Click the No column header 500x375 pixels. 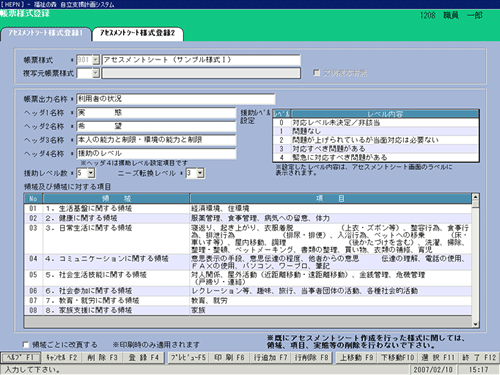click(33, 199)
